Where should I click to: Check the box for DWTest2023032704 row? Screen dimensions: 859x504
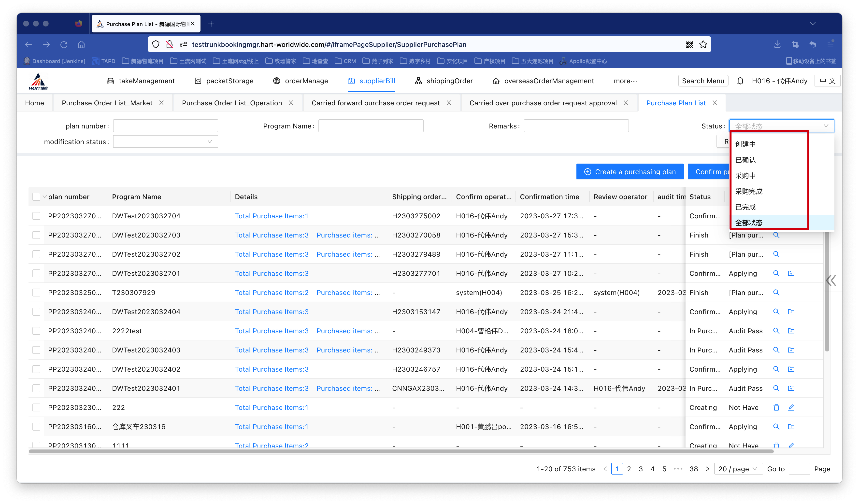(36, 216)
